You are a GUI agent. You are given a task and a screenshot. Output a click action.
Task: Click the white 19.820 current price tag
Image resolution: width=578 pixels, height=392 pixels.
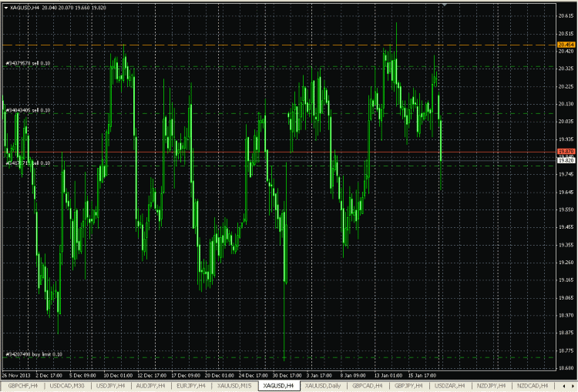(566, 161)
